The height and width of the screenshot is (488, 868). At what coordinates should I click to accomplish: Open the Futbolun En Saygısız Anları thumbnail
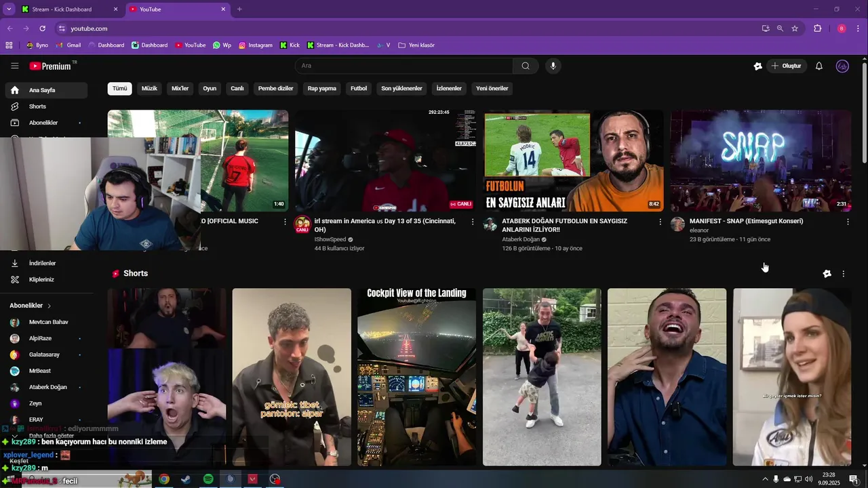(573, 161)
